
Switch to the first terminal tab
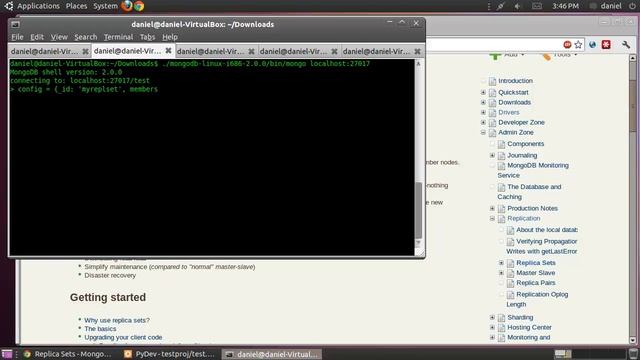pyautogui.click(x=49, y=51)
